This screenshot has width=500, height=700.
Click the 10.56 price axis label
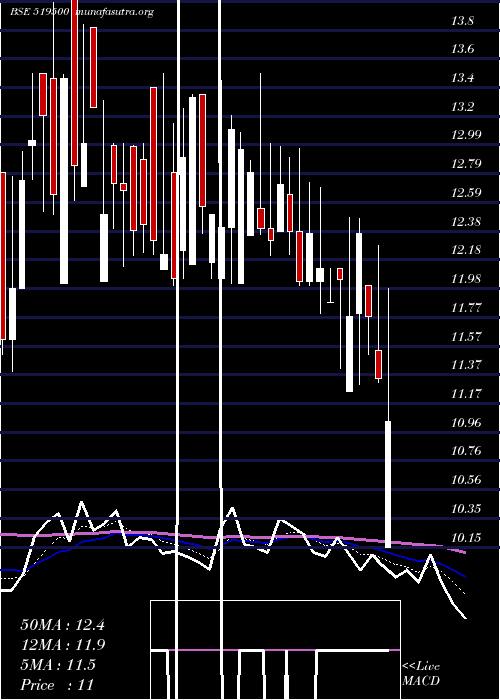466,480
